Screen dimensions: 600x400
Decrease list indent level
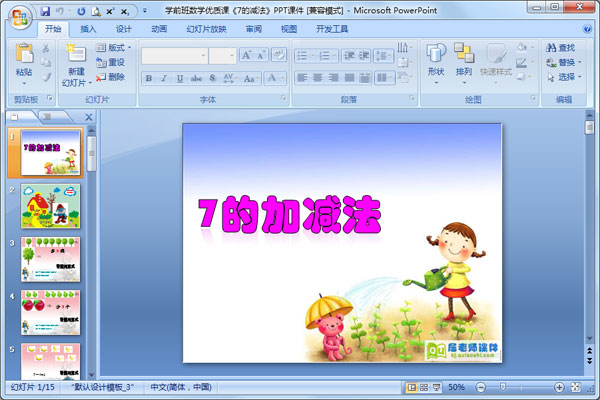pyautogui.click(x=349, y=56)
